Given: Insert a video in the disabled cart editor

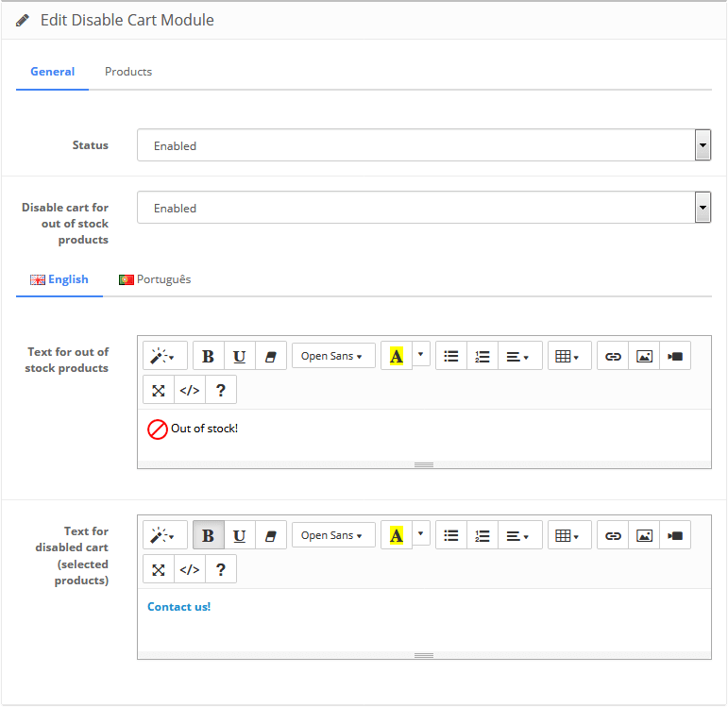Looking at the screenshot, I should (x=675, y=536).
